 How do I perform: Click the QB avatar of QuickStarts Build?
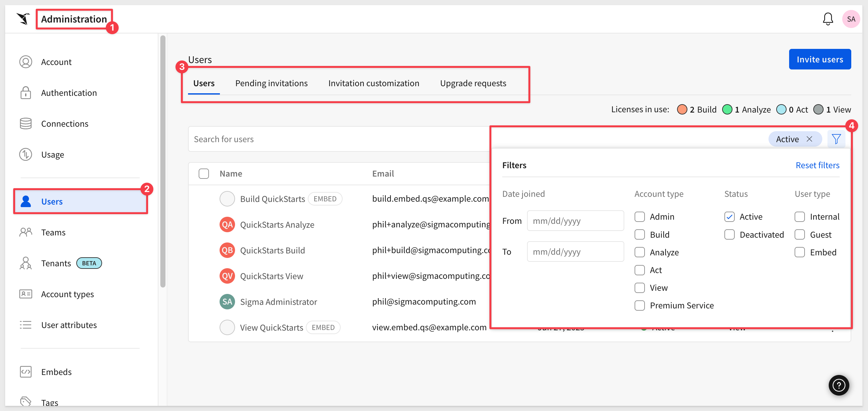tap(227, 250)
